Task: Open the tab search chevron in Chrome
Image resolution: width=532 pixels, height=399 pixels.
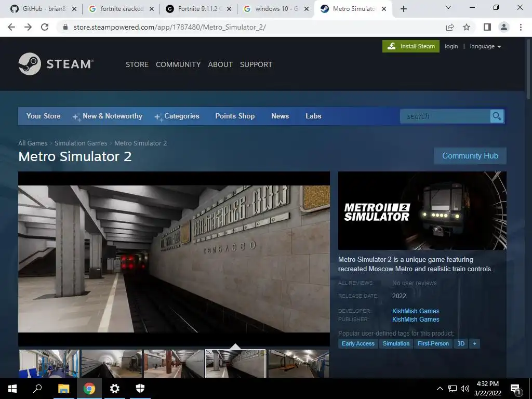Action: 448,7
